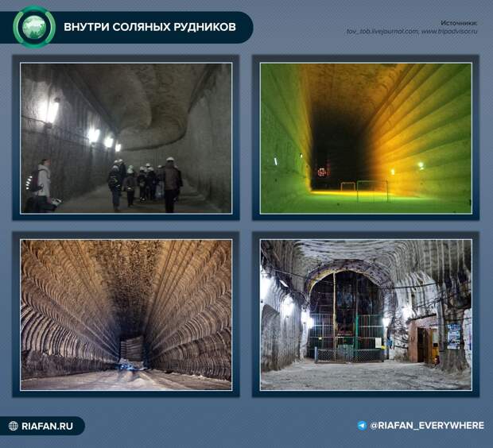
Task: Click the red circular light in the green chamber
Action: click(x=322, y=172)
